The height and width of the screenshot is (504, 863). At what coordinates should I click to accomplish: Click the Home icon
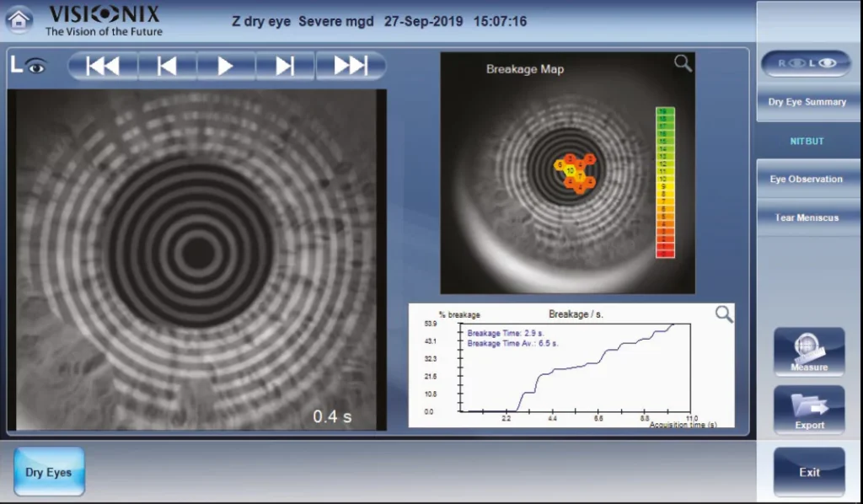pos(19,20)
